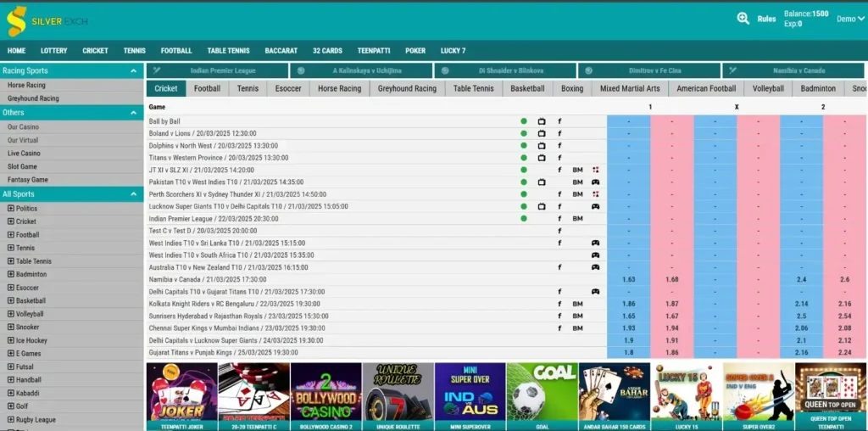Open live TV for Titans v Western Province
This screenshot has width=868, height=431.
click(x=542, y=158)
